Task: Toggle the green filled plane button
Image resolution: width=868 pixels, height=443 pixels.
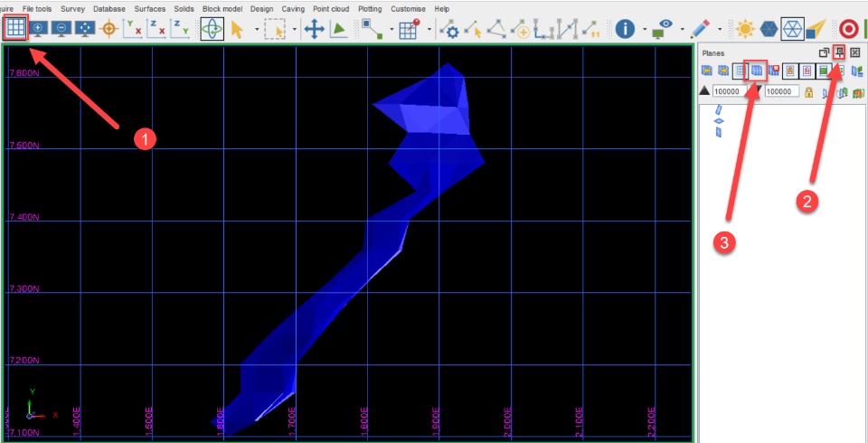Action: click(824, 71)
